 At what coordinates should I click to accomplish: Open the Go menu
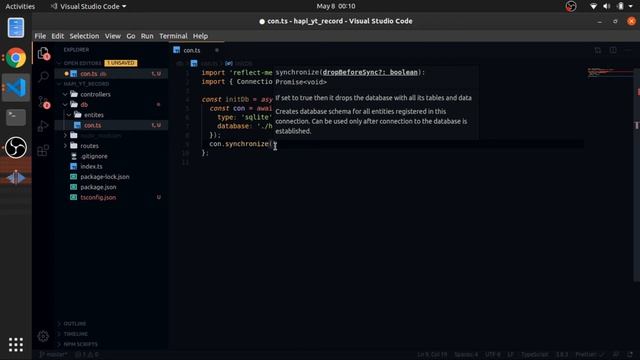(131, 36)
